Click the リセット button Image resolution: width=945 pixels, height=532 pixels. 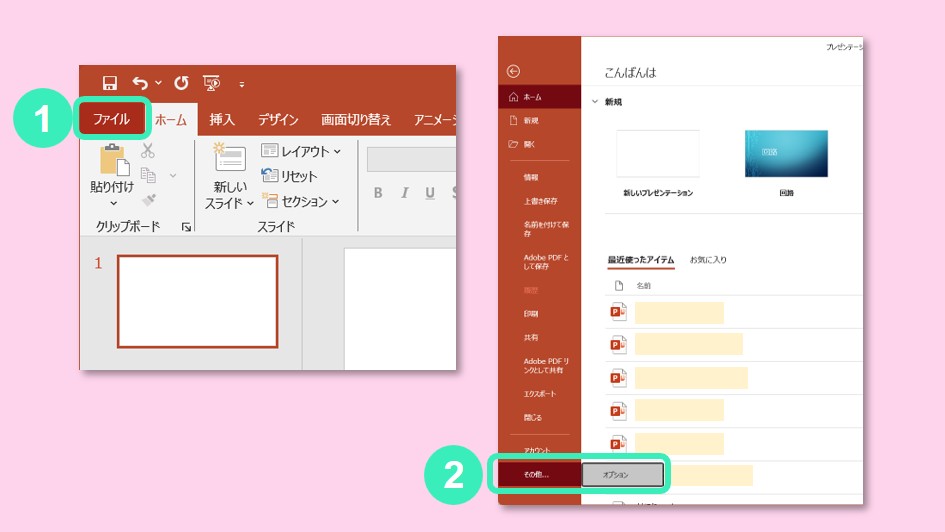[x=289, y=176]
